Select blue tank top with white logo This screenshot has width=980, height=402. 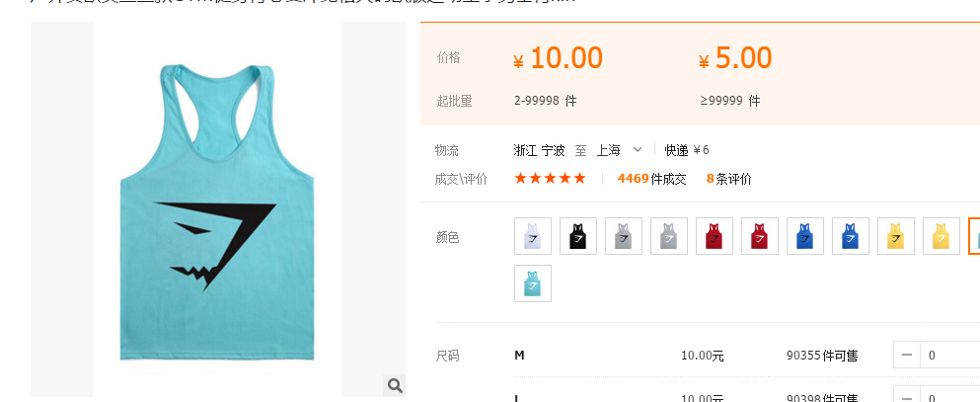click(x=851, y=236)
